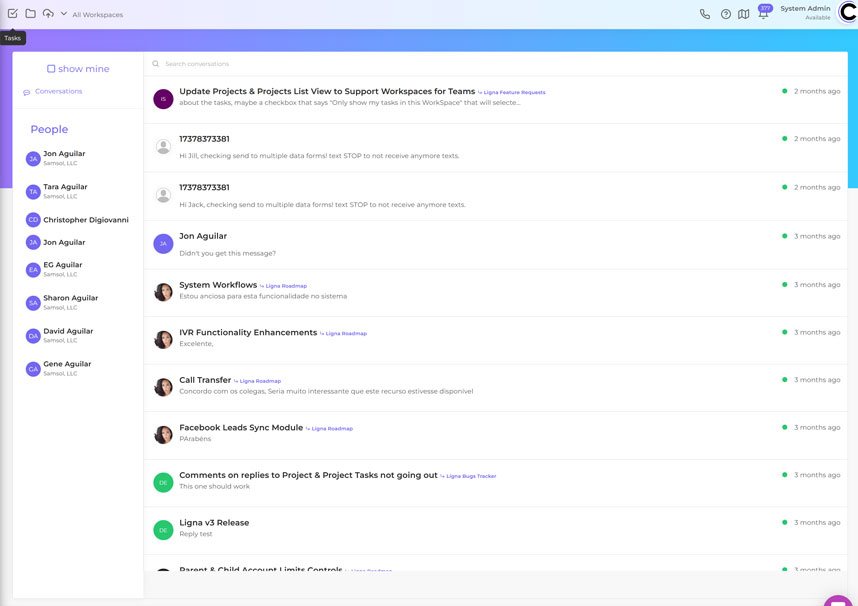Viewport: 858px width, 606px height.
Task: Click the folder icon in top bar
Action: coord(30,14)
